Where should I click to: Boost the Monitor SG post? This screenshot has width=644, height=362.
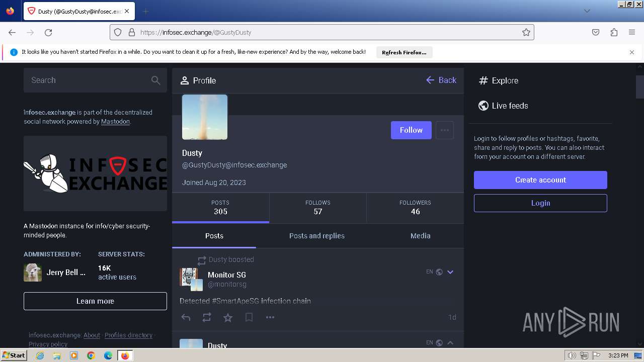207,317
